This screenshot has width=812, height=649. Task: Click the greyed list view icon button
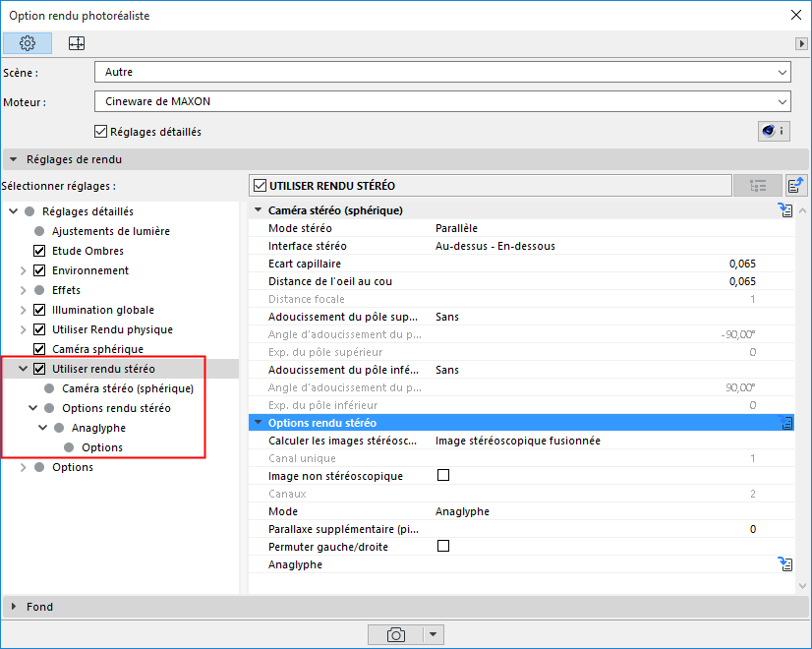[x=758, y=186]
